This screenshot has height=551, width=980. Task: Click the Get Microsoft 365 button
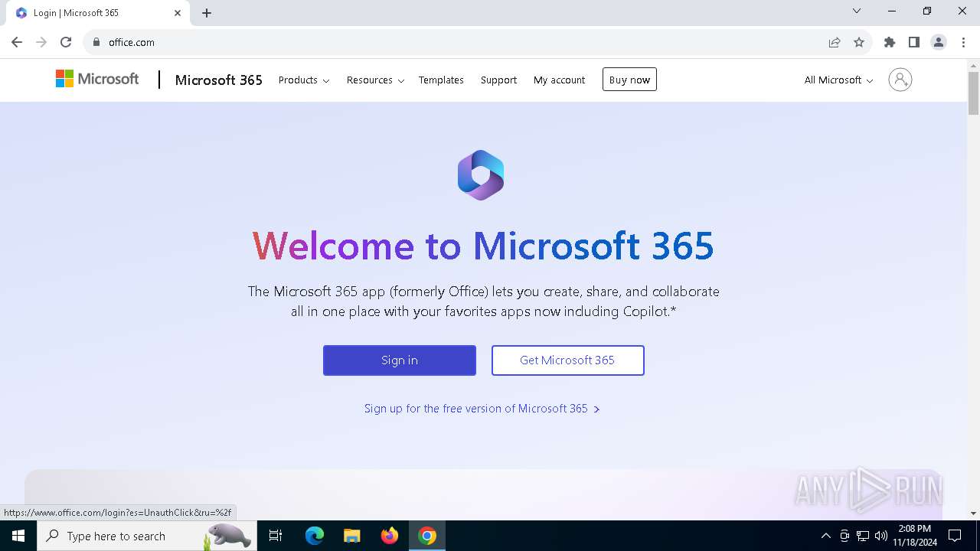pyautogui.click(x=567, y=360)
